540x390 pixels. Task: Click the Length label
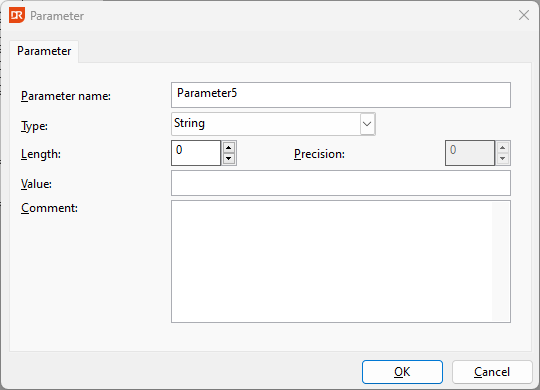point(41,154)
